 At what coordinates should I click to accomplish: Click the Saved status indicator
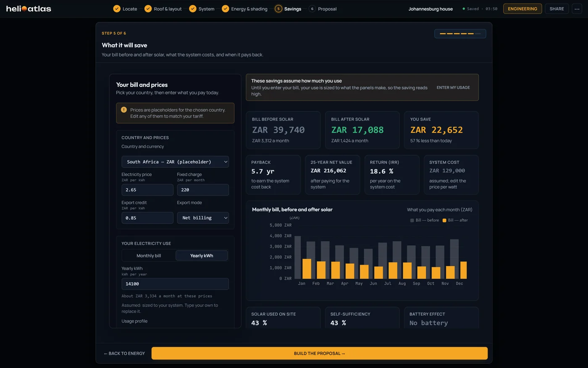click(x=480, y=9)
